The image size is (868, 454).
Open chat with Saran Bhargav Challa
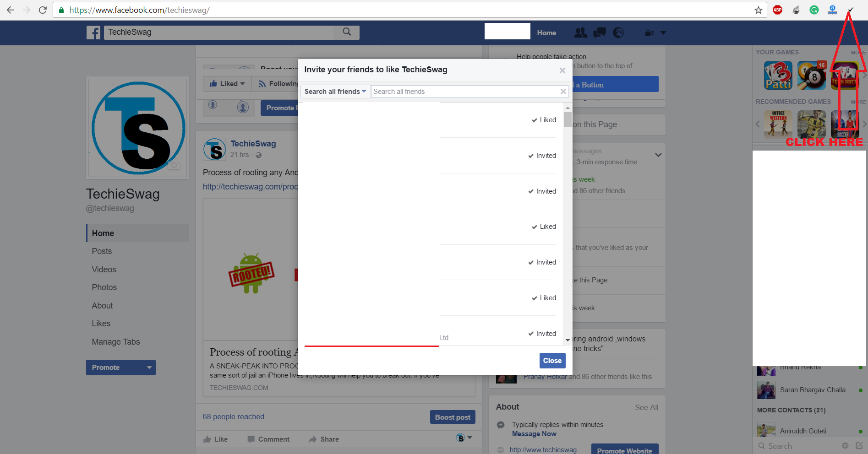pos(810,390)
